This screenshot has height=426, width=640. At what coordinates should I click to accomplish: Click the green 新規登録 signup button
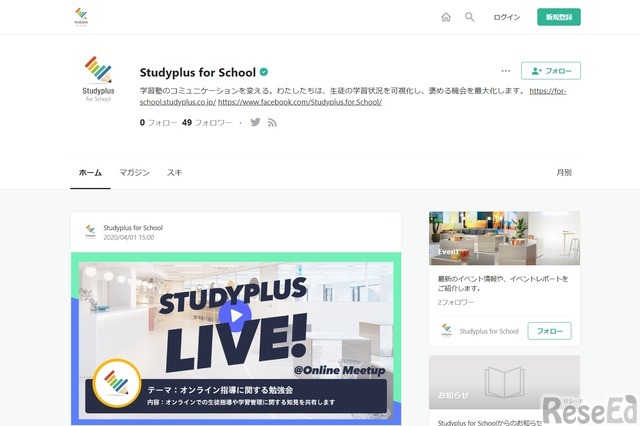click(559, 17)
